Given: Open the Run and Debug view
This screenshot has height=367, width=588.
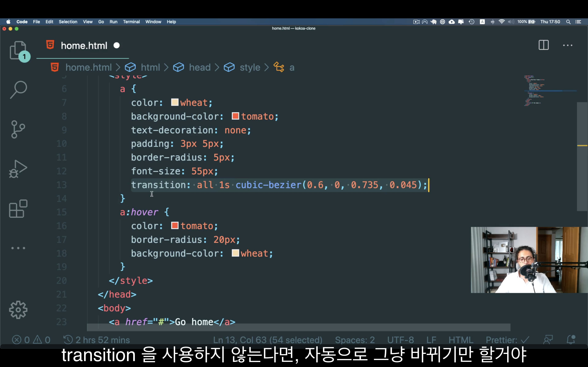Looking at the screenshot, I should 18,169.
